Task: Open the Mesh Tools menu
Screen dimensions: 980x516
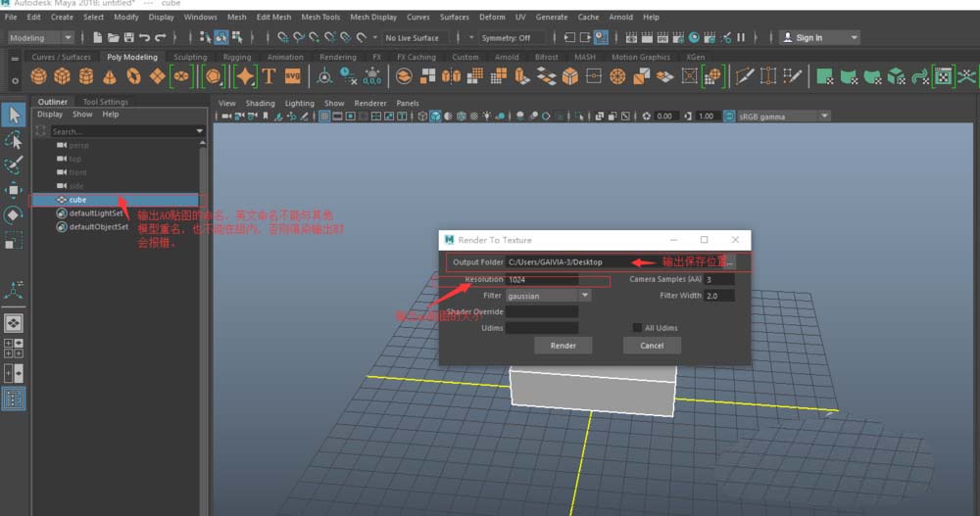Action: [320, 17]
